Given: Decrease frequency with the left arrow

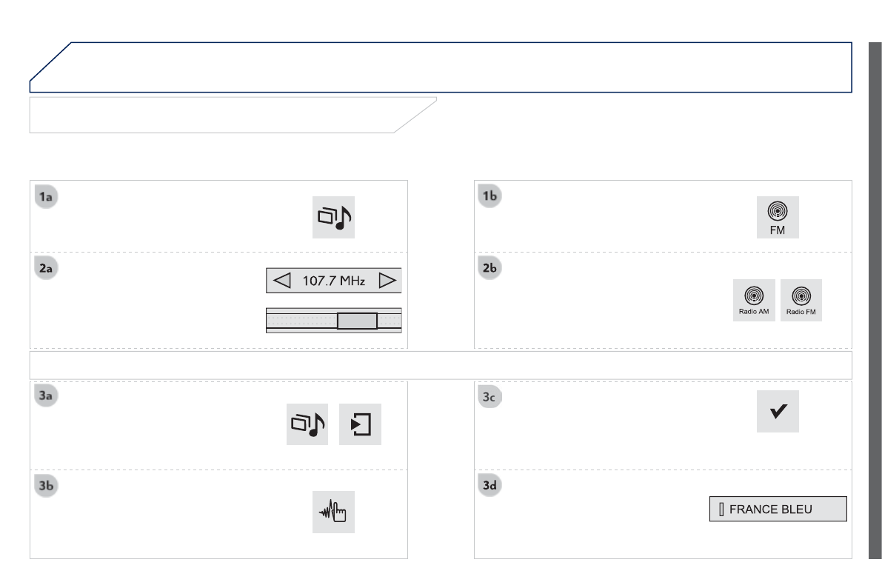Looking at the screenshot, I should click(x=282, y=281).
